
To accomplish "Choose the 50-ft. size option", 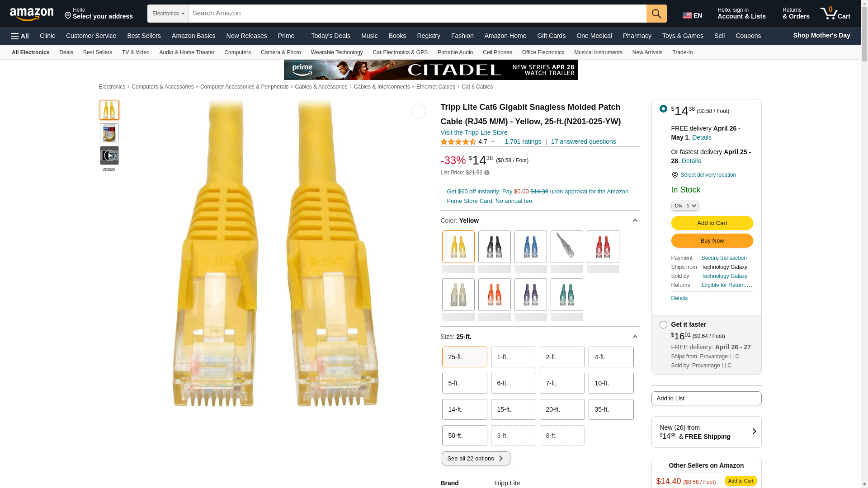I will point(465,436).
